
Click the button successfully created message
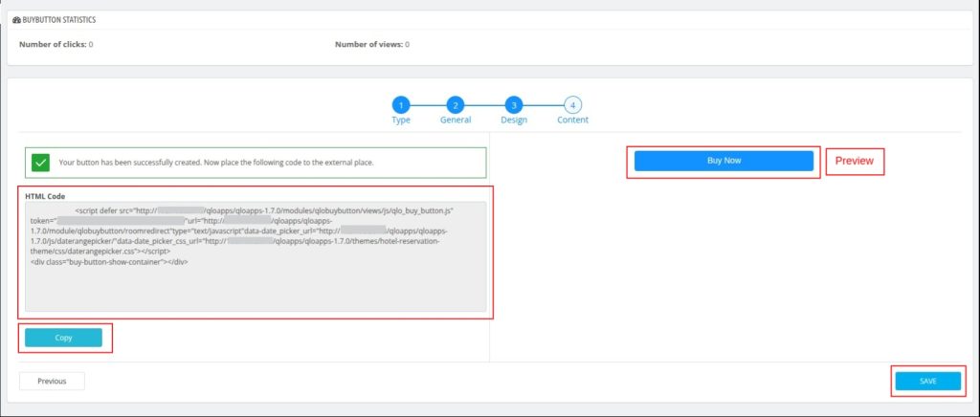216,163
